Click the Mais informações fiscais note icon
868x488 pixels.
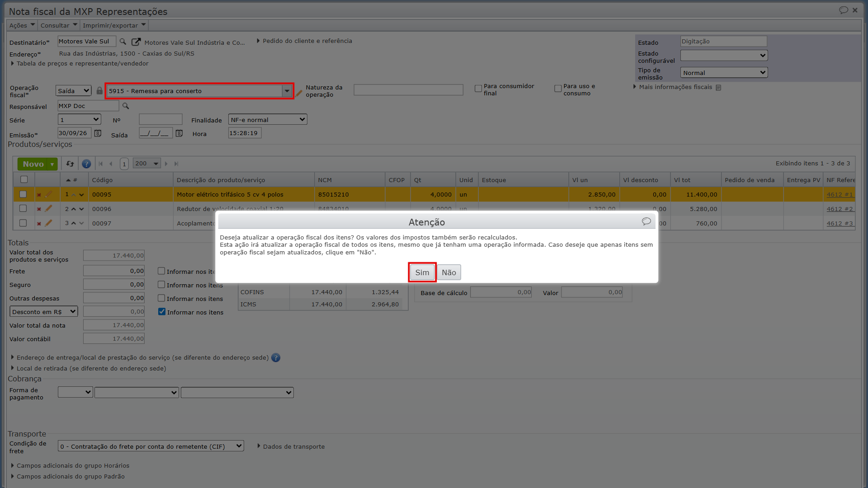(x=718, y=88)
